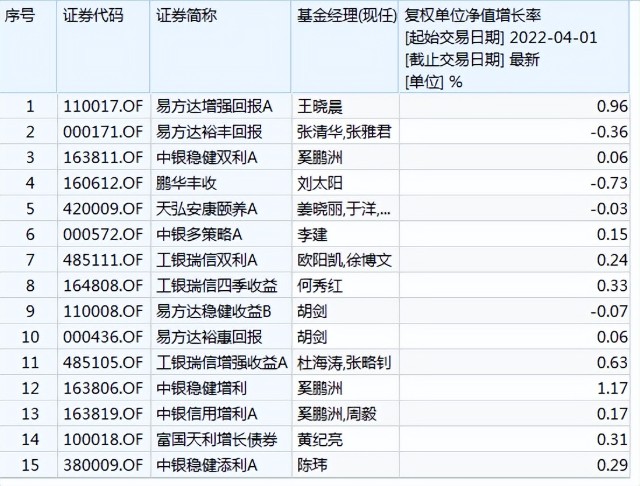Viewport: 640px width, 486px height.
Task: Select fund name 中银稳健双利A
Action: pyautogui.click(x=207, y=158)
